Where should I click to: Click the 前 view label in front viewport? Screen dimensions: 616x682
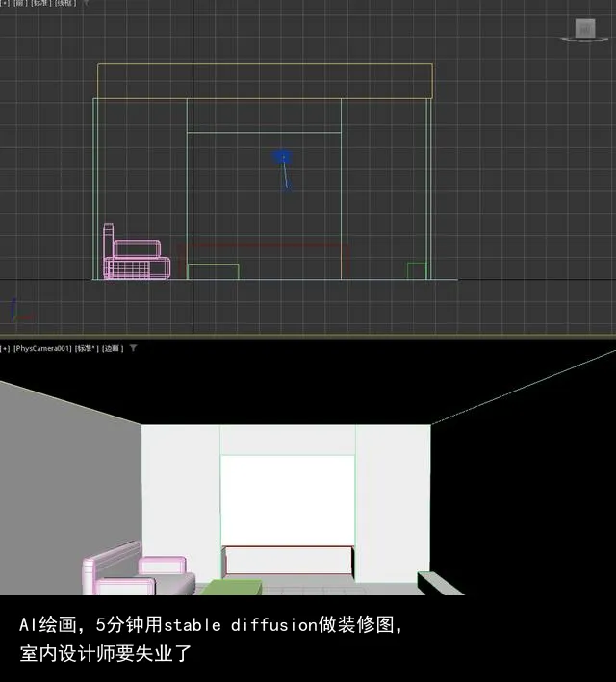[20, 4]
